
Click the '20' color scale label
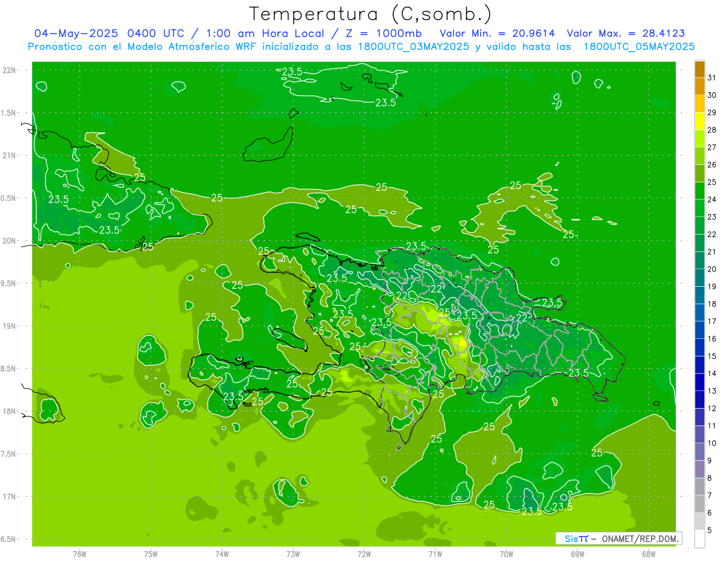tap(712, 269)
